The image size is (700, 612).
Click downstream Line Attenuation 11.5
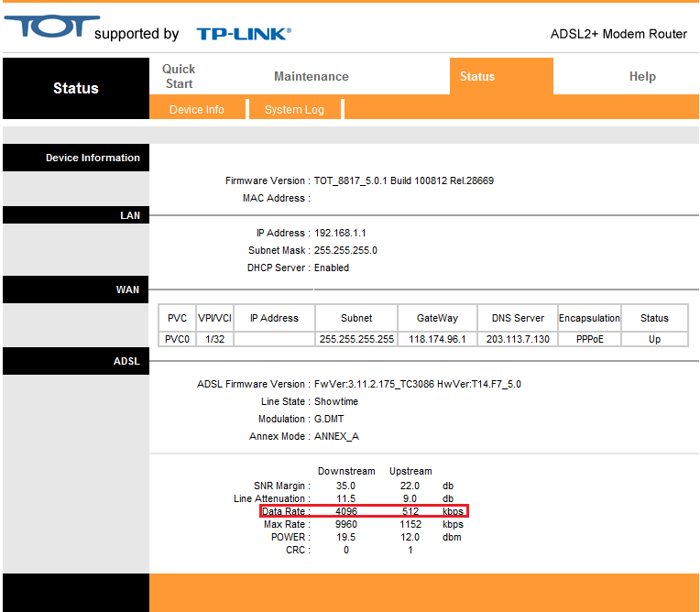click(x=345, y=498)
